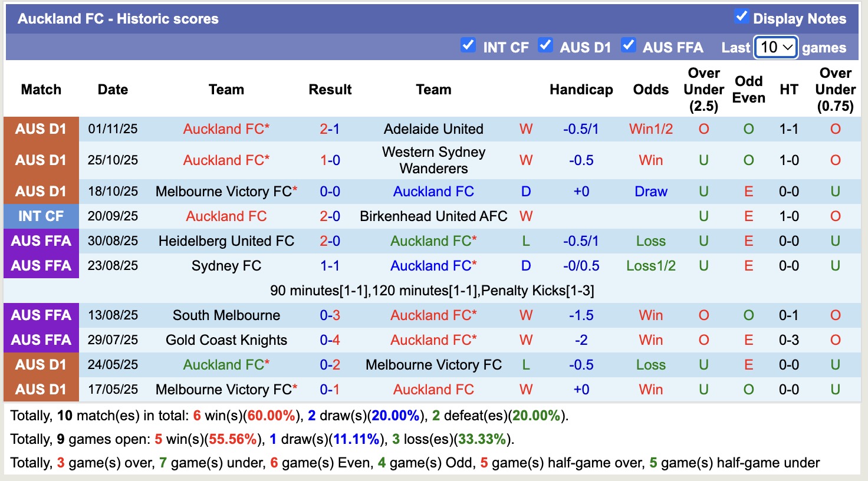
Task: Open Adelaide United team page
Action: 433,129
